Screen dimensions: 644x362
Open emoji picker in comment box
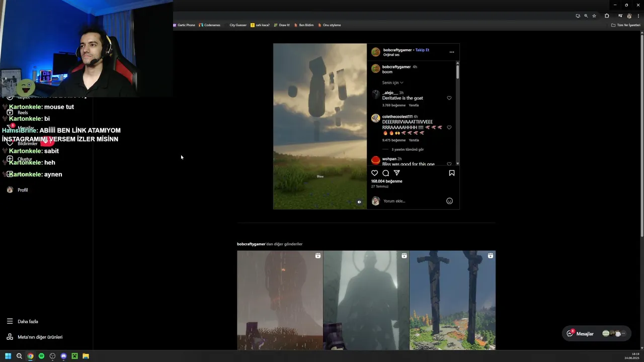[x=449, y=201]
